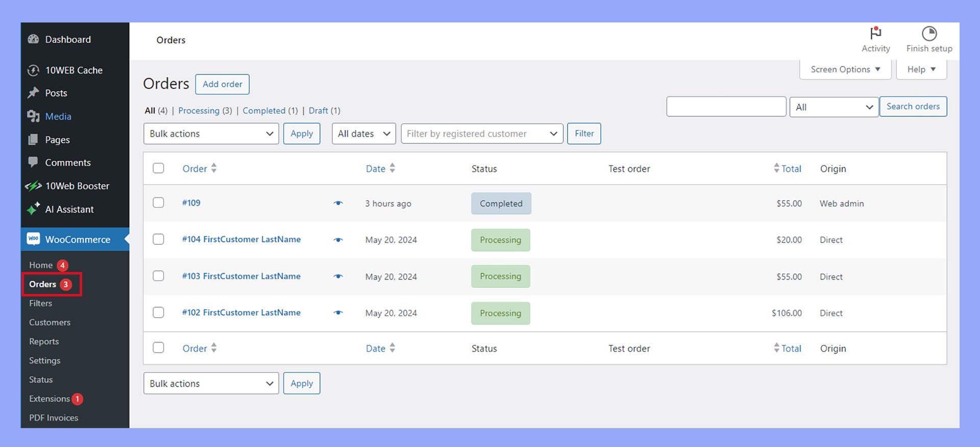Expand the All dates filter dropdown
The height and width of the screenshot is (447, 980).
(363, 134)
